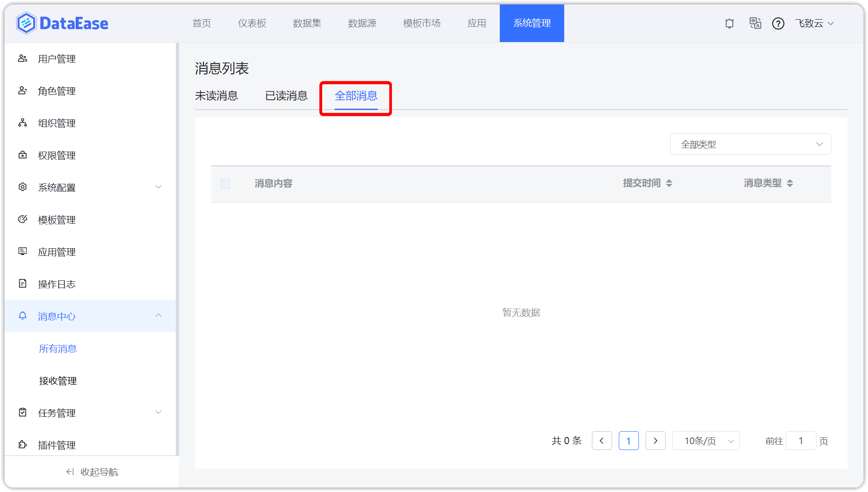Expand the 任务管理 submenu chevron
The image size is (868, 492).
158,412
